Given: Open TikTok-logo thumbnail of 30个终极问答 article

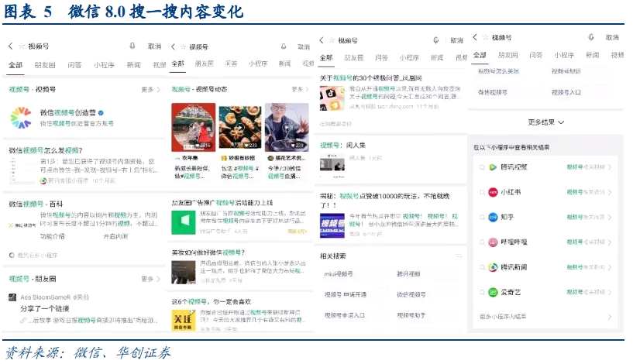Looking at the screenshot, I should tap(332, 99).
